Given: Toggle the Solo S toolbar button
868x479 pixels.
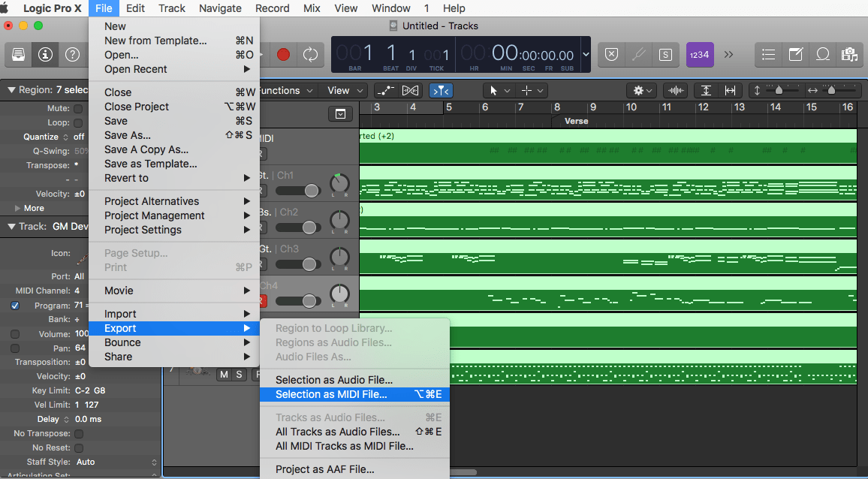Looking at the screenshot, I should click(x=665, y=54).
